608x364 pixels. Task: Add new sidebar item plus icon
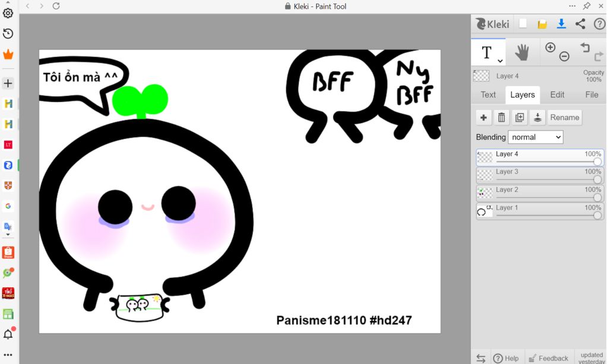(x=8, y=83)
